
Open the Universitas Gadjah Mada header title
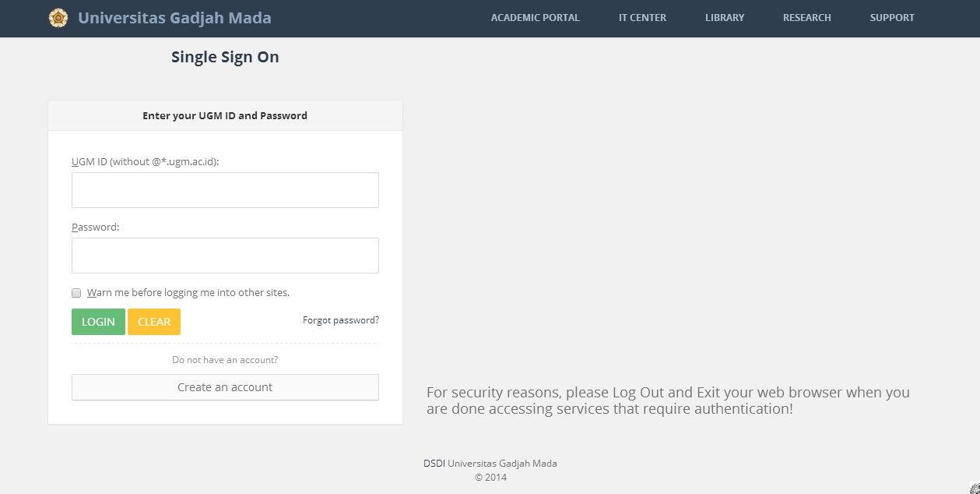[174, 18]
